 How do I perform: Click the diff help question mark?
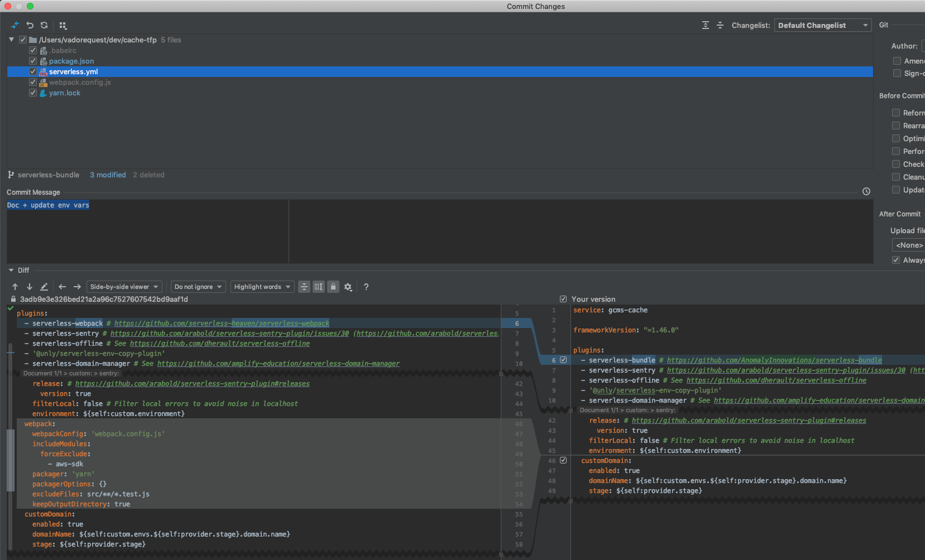click(x=366, y=287)
